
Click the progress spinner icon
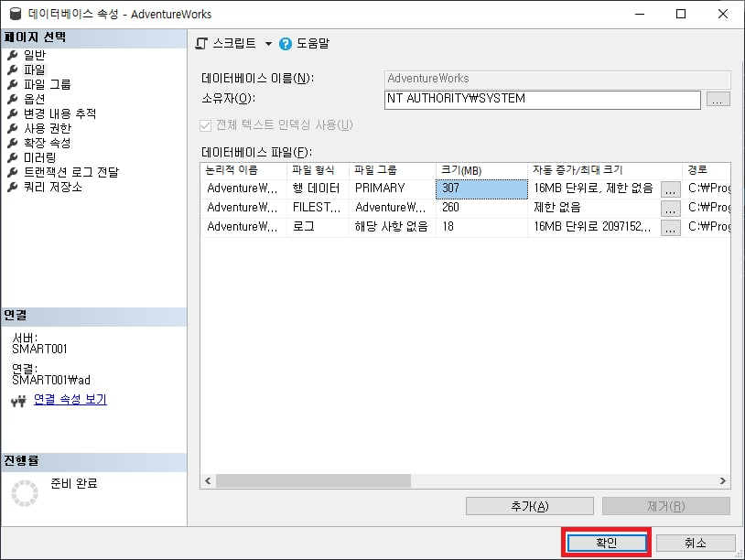[25, 493]
